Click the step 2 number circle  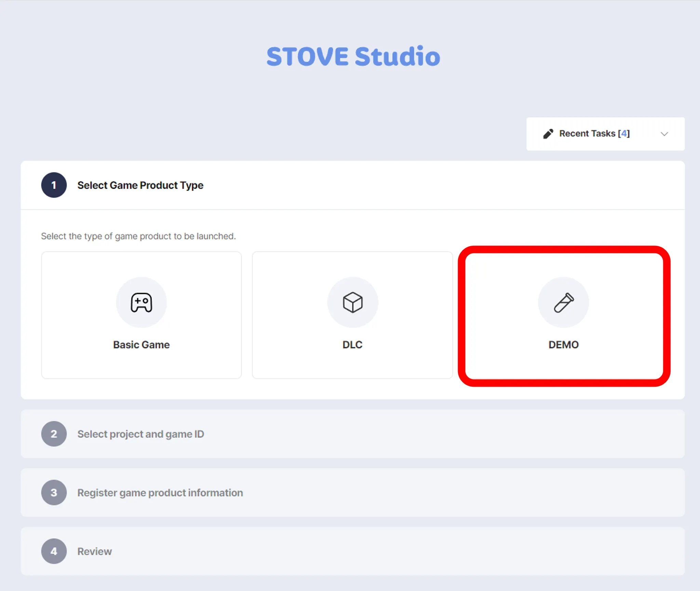pyautogui.click(x=54, y=434)
